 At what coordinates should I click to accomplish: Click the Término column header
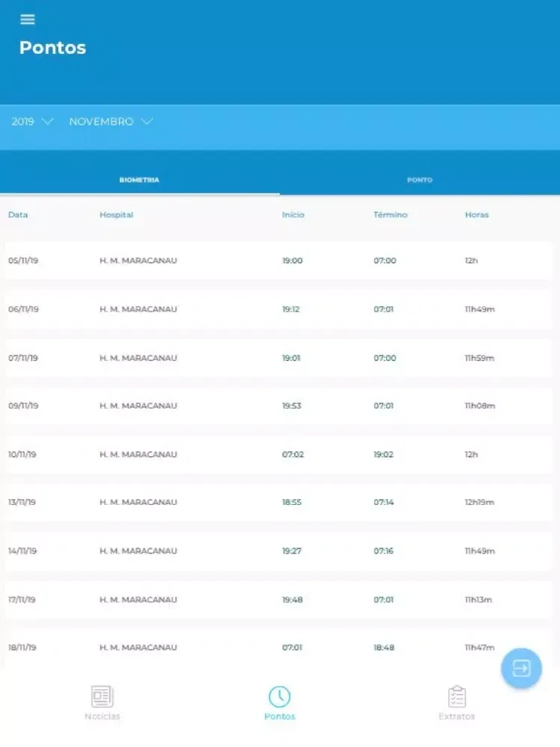click(391, 215)
